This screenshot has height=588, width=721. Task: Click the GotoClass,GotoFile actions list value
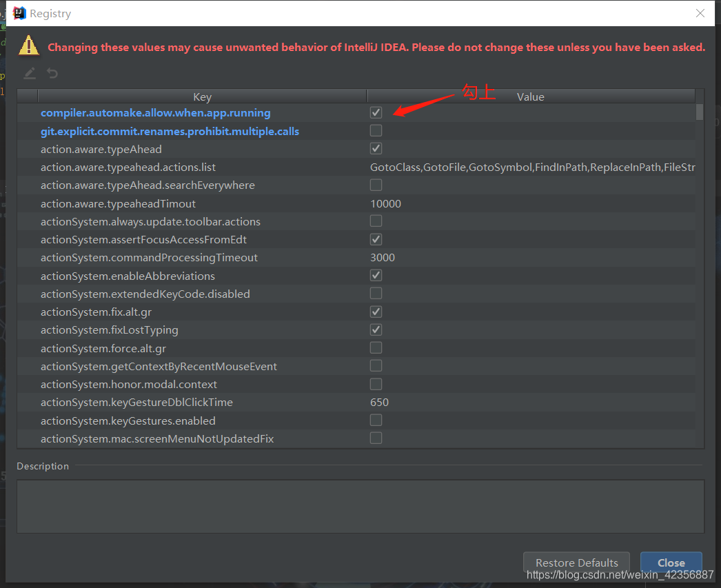click(x=532, y=167)
